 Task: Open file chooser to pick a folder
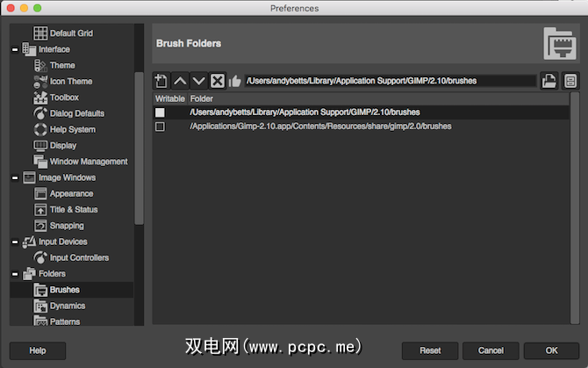[x=549, y=81]
